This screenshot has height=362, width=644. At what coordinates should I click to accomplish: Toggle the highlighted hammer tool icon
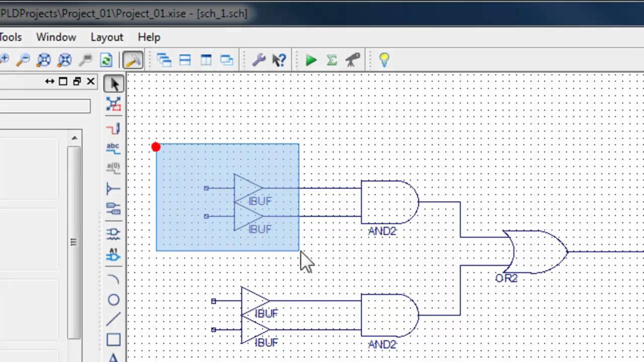(x=133, y=60)
